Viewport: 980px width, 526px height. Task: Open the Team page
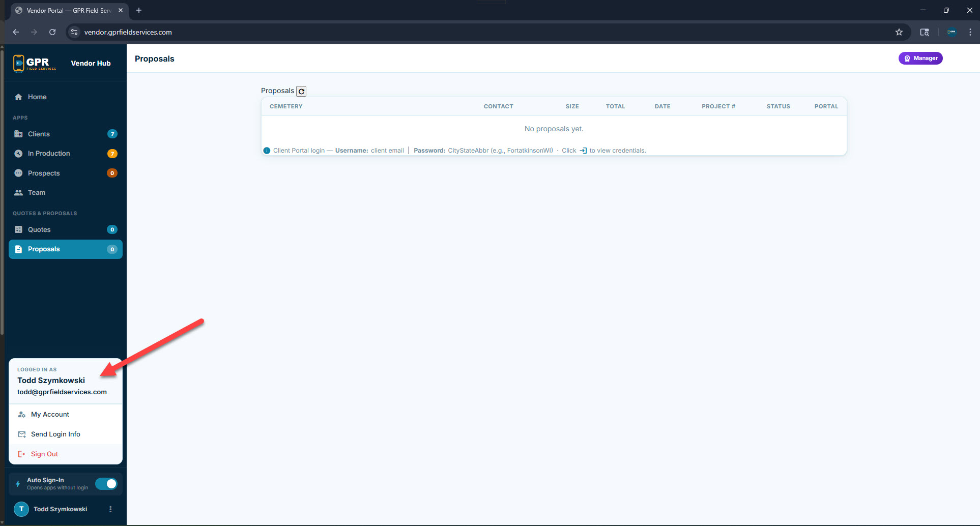(37, 193)
